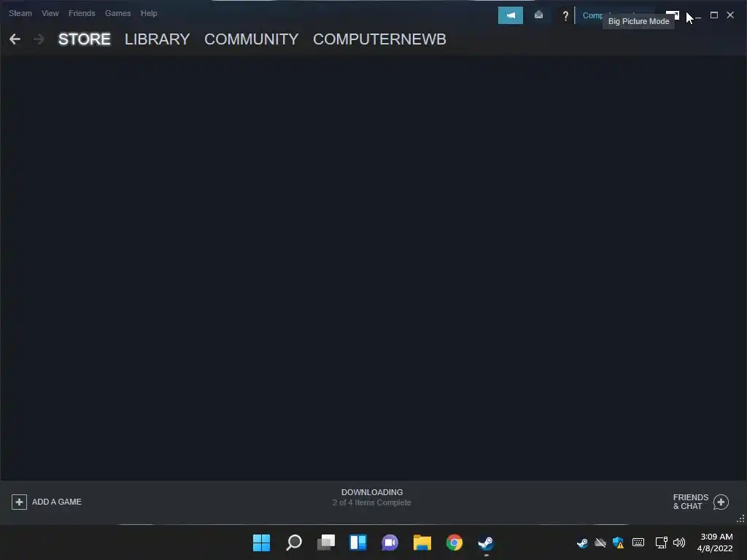Click the Steam taskbar icon
Image resolution: width=747 pixels, height=560 pixels.
click(486, 542)
